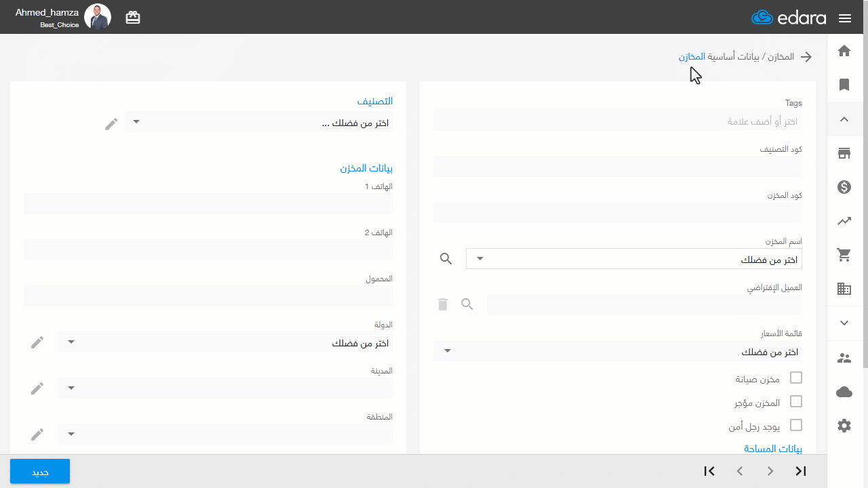The width and height of the screenshot is (868, 488).
Task: Go to Home from the sidebar
Action: (x=844, y=51)
